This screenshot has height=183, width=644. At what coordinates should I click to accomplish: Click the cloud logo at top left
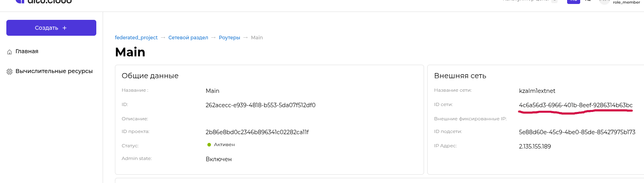point(44,2)
